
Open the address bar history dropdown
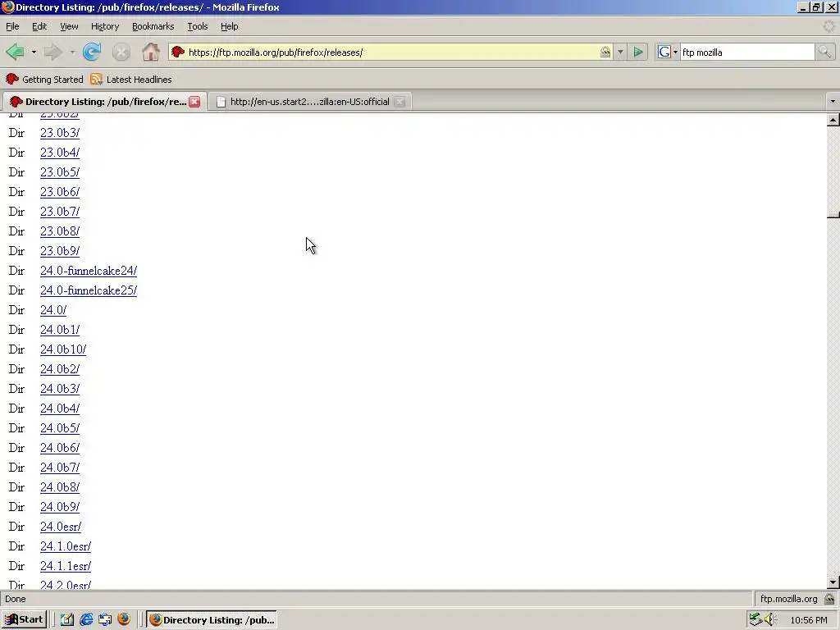pyautogui.click(x=620, y=52)
